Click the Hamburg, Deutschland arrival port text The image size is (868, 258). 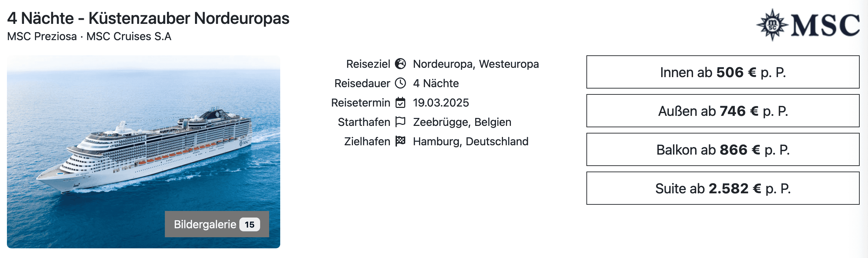coord(471,141)
